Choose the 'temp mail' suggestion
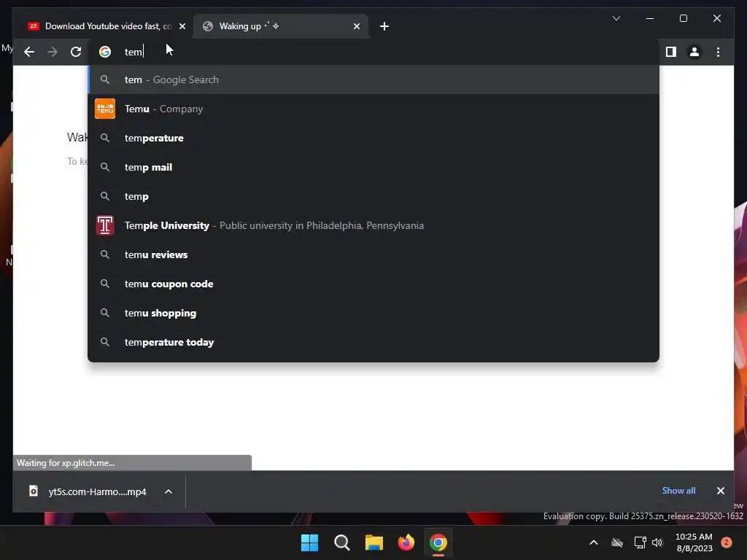The width and height of the screenshot is (747, 560). 373,167
